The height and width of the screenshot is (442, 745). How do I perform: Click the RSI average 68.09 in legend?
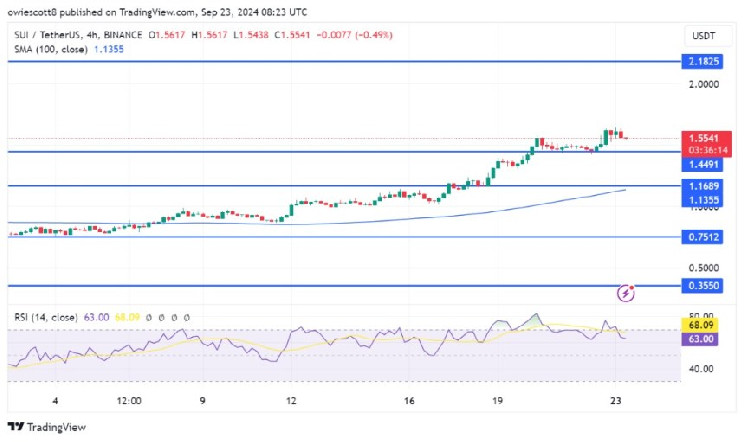(x=127, y=317)
